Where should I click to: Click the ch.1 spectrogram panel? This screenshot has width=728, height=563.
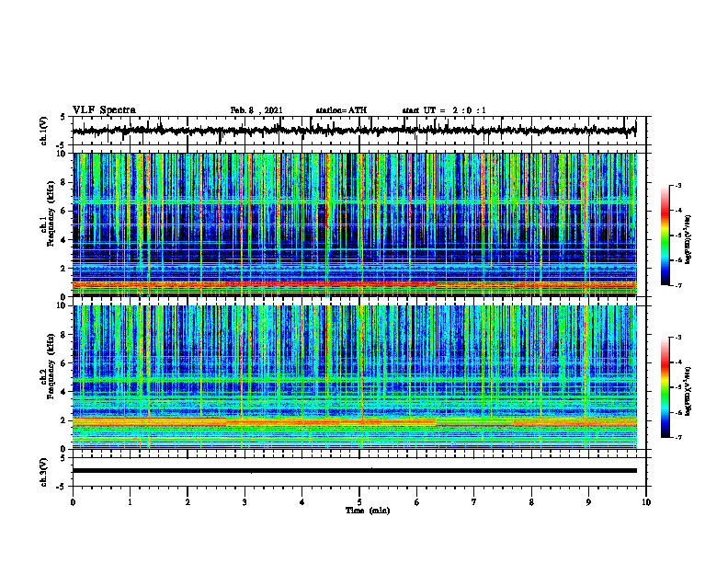(x=354, y=224)
